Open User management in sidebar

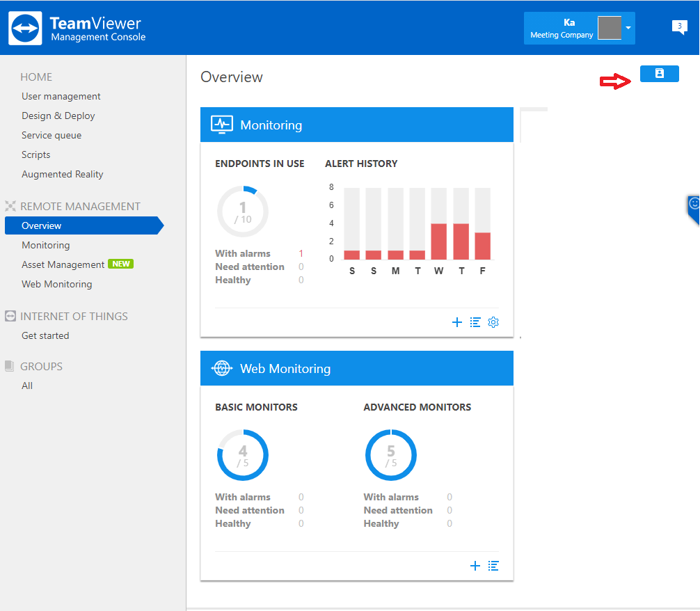pyautogui.click(x=61, y=96)
